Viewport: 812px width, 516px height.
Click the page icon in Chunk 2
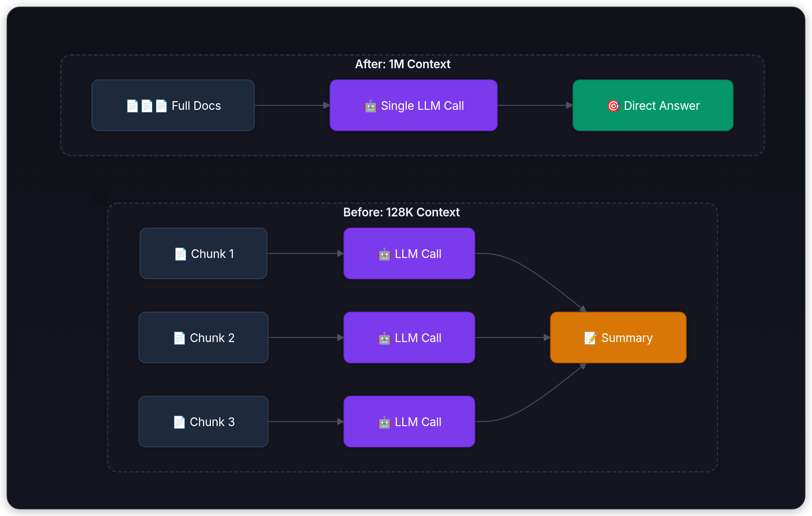coord(179,338)
